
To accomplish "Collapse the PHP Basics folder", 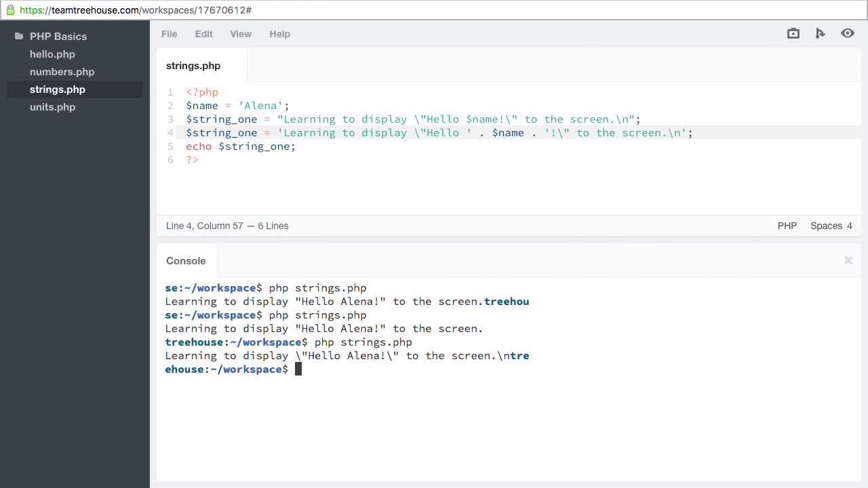I will pos(58,37).
